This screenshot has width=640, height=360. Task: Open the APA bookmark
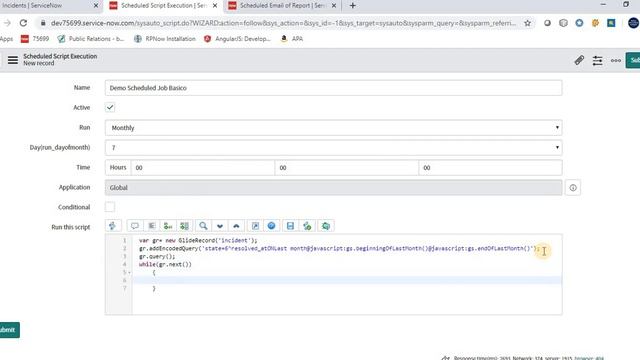pos(292,39)
